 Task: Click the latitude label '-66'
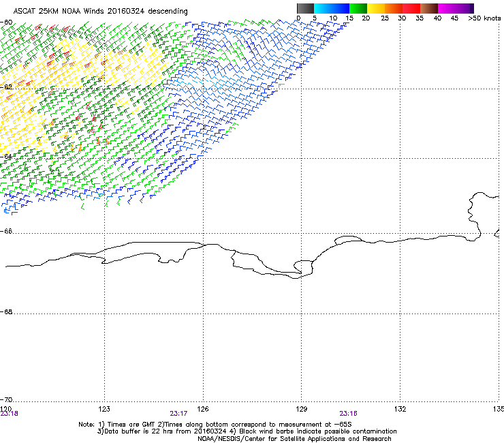[6, 231]
